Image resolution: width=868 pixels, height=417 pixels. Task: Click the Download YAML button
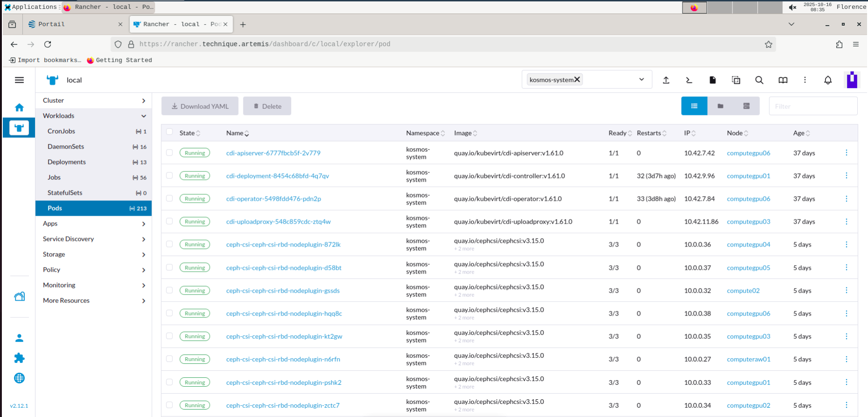click(200, 106)
